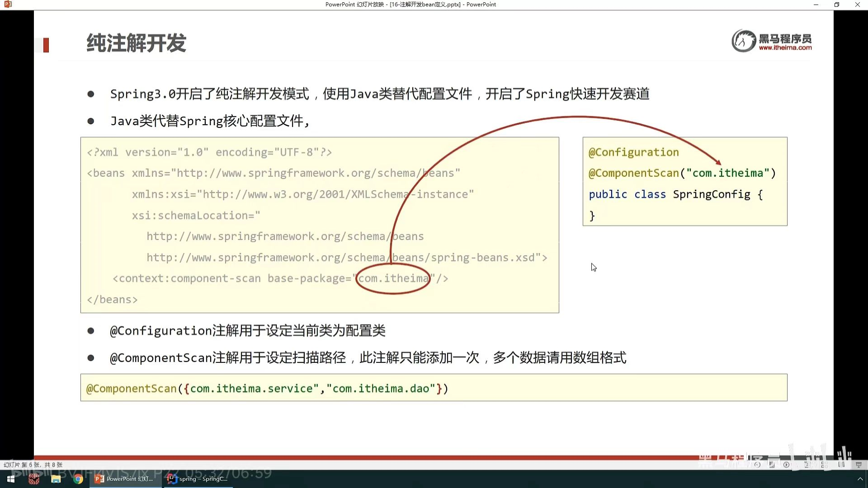Open the pen and pointer options icon
This screenshot has width=868, height=488.
[772, 465]
